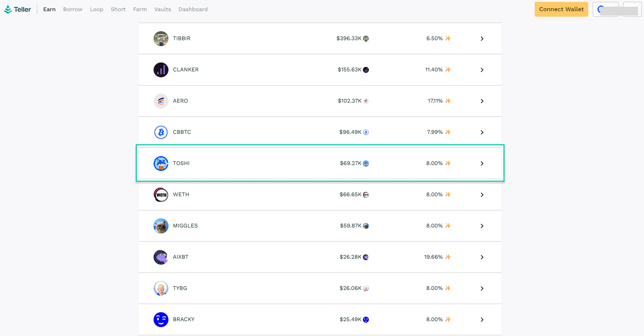Switch to the Borrow tab
The image size is (644, 336).
(x=73, y=9)
